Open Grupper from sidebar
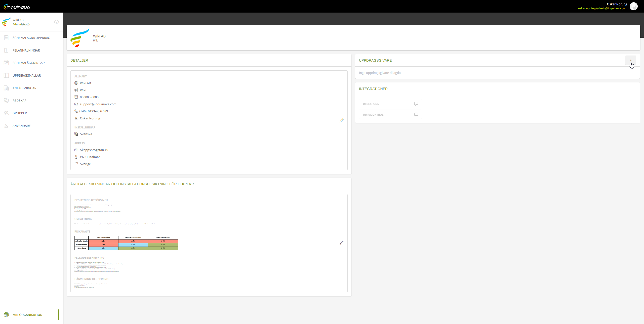Screen dimensions: 644x324 pos(20,113)
